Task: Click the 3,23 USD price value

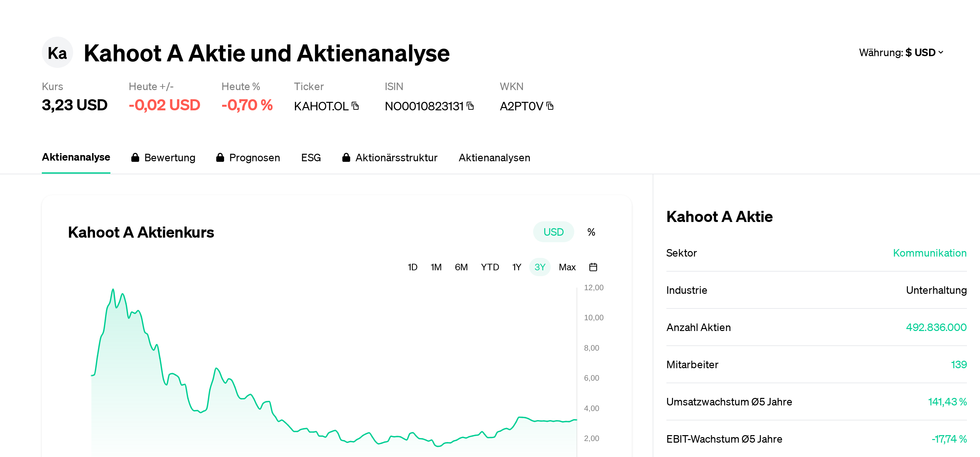Action: [x=74, y=105]
